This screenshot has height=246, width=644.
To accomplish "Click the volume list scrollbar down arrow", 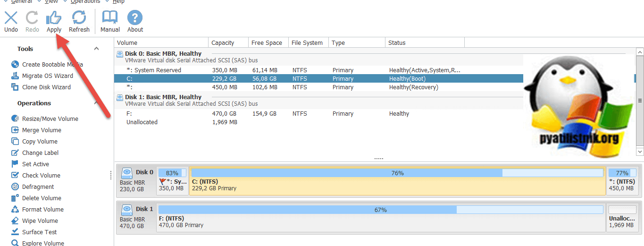I will tap(640, 152).
